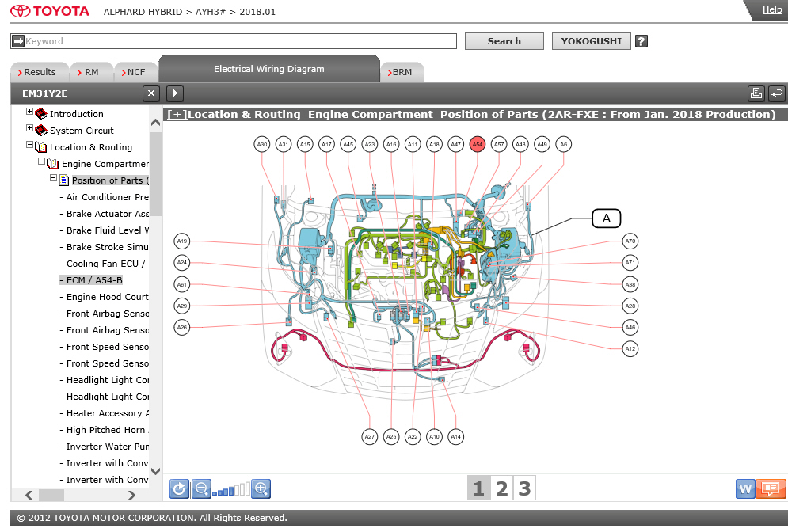Select connector A70 marker
Viewport: 788px width, 532px height.
pos(630,241)
